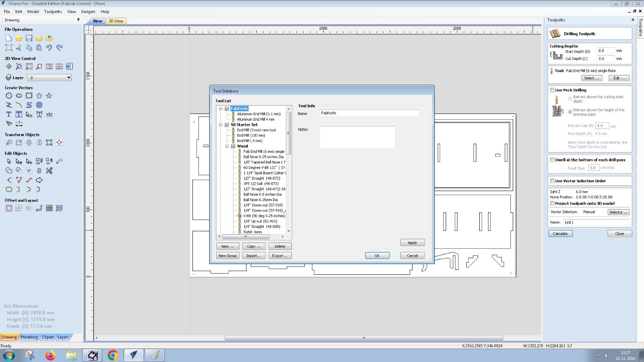The width and height of the screenshot is (644, 362).
Task: Click the tool Name field containing FabKochi
Action: [x=369, y=113]
